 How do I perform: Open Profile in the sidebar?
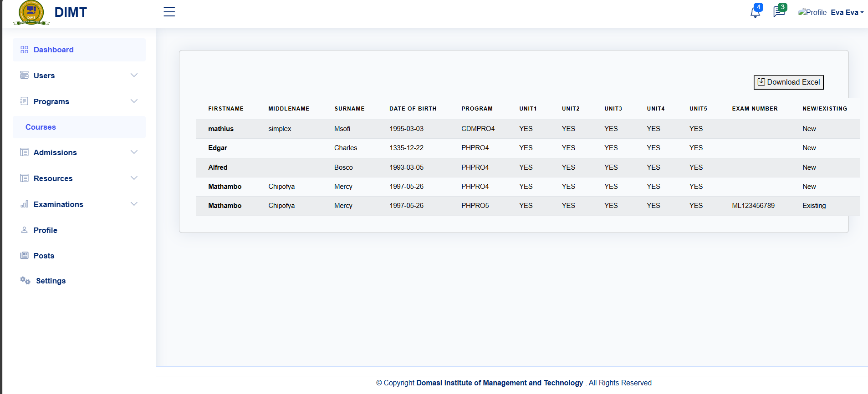click(x=79, y=230)
